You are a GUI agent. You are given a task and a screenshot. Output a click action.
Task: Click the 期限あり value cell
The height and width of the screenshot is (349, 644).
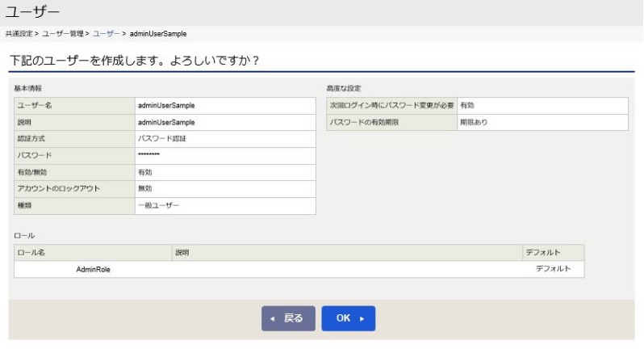coord(543,123)
